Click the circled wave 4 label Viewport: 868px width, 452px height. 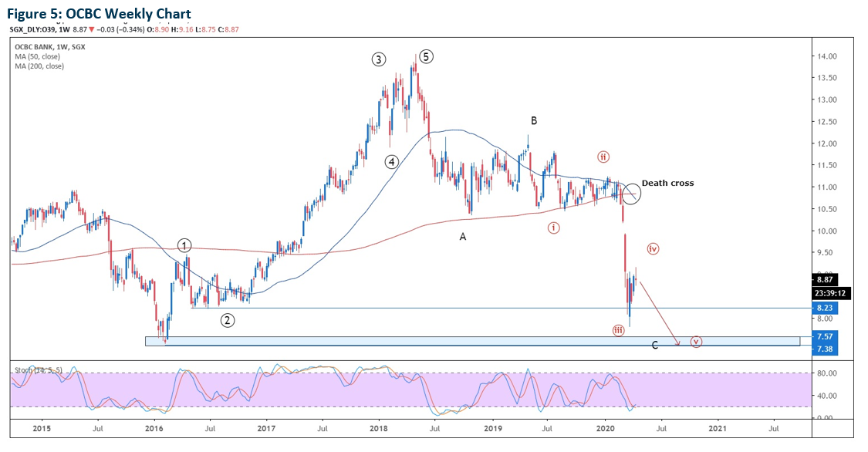pyautogui.click(x=392, y=162)
